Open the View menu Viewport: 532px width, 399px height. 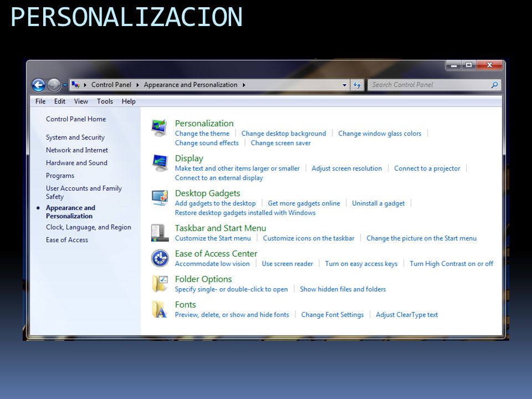[x=81, y=101]
